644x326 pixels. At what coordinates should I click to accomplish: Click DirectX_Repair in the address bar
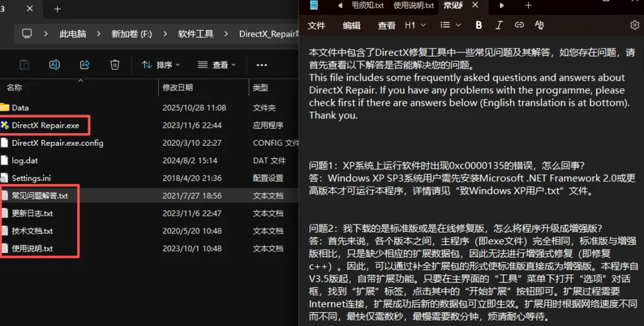click(268, 33)
